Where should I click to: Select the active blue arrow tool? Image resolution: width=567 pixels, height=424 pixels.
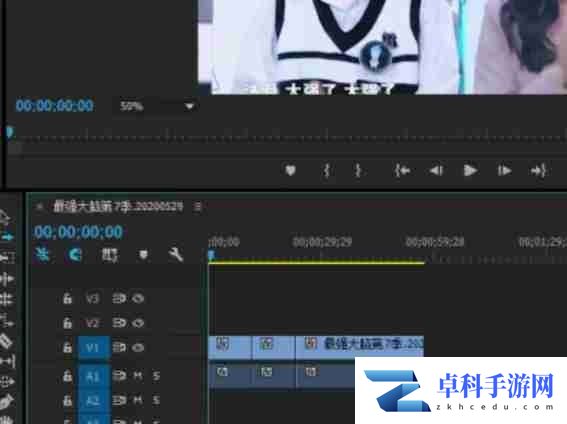tap(8, 237)
